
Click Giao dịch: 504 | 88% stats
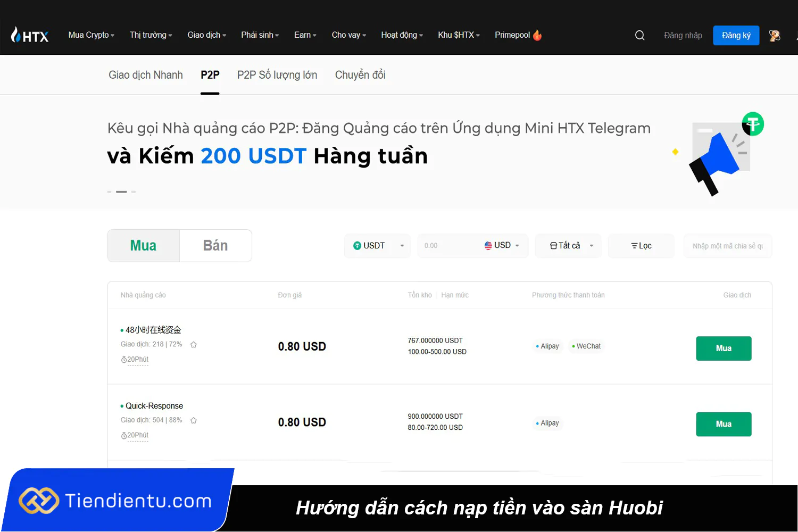[151, 420]
